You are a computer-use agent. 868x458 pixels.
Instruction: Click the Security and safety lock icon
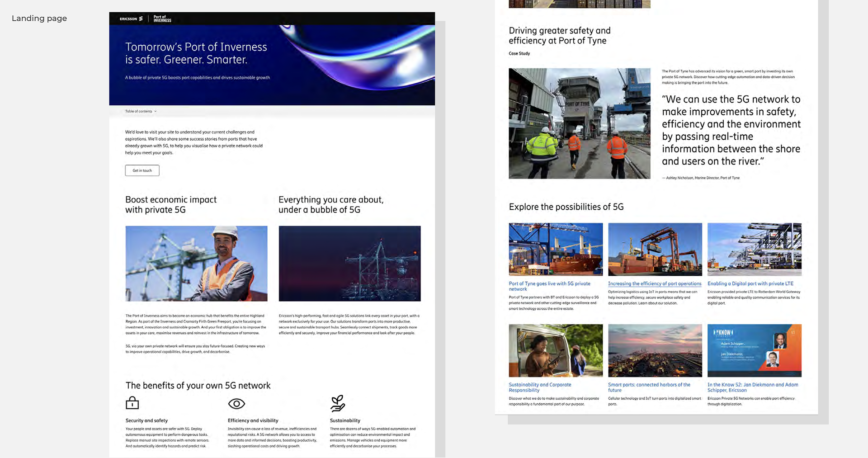(132, 402)
